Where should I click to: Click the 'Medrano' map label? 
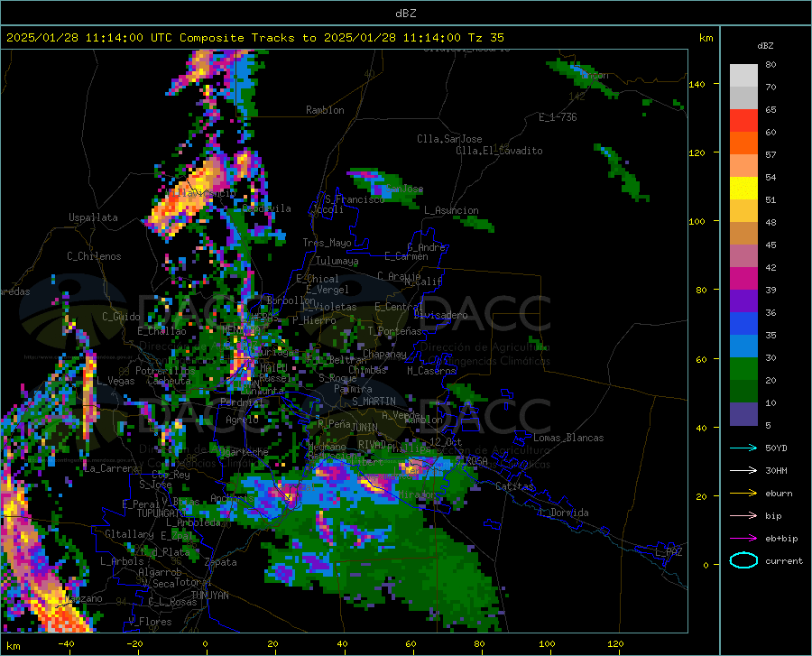coord(327,447)
